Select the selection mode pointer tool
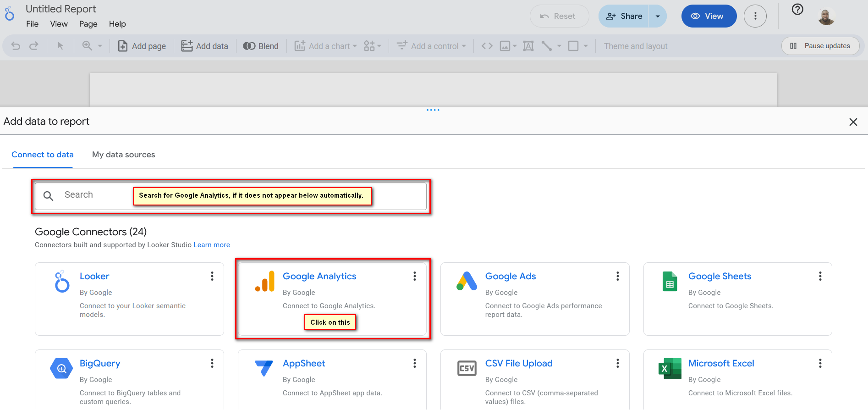Viewport: 868px width, 410px height. point(60,46)
